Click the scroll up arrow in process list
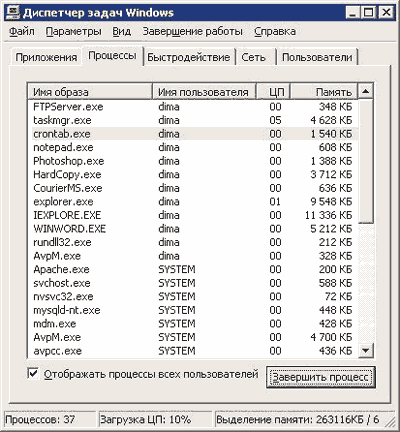 coord(366,91)
